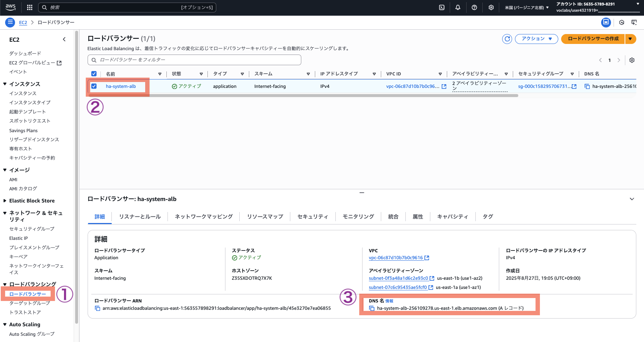Open external link icon for subnet-07c6c95435ae5fcf0

(x=431, y=287)
